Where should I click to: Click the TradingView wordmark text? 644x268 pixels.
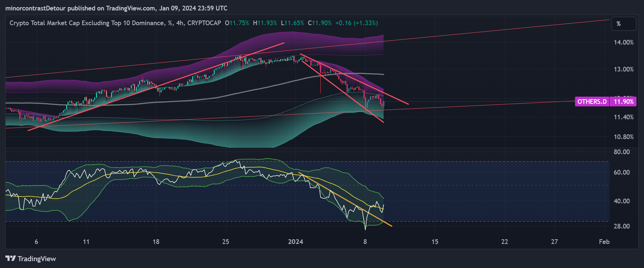pyautogui.click(x=37, y=259)
